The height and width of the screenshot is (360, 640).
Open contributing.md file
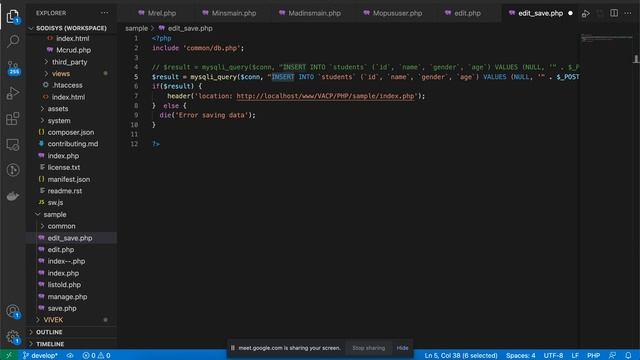[73, 144]
